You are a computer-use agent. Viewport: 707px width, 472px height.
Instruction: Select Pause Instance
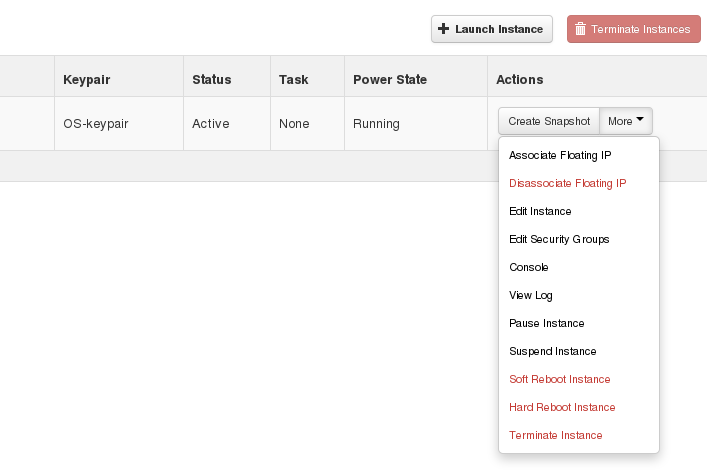tap(546, 324)
